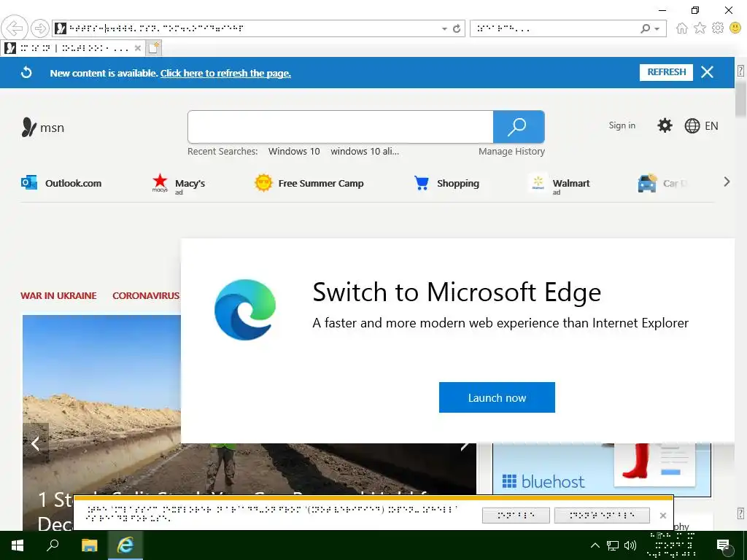Click the Microsoft Edge logo

coord(245,309)
